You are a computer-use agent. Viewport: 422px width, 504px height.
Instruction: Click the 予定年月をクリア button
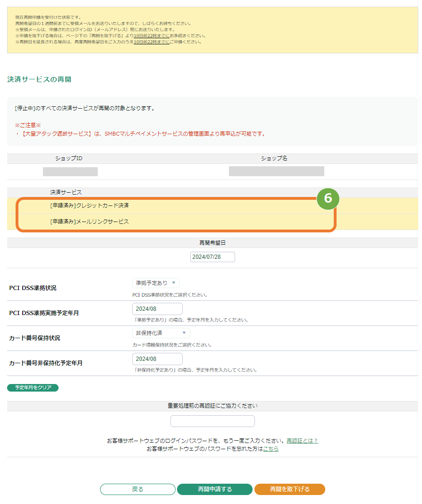click(x=33, y=388)
